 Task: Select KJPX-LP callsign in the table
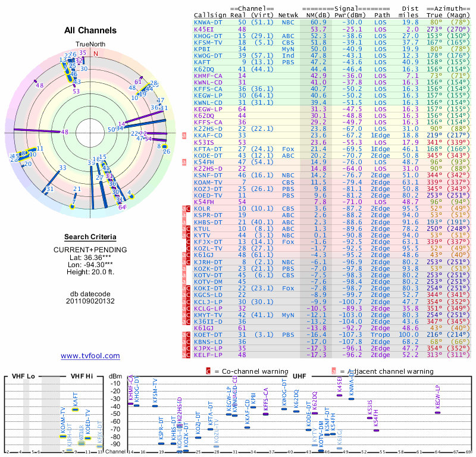point(208,348)
